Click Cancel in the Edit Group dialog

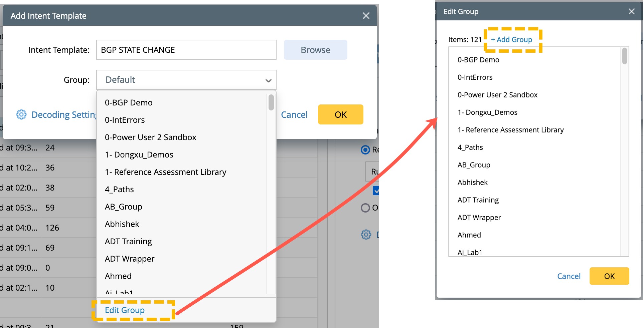pyautogui.click(x=569, y=276)
